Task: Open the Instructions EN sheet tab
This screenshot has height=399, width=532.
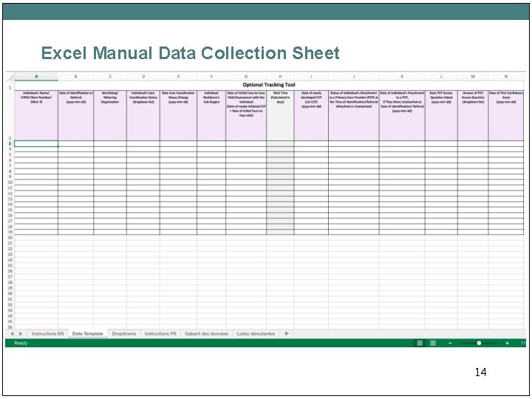Action: click(x=48, y=334)
